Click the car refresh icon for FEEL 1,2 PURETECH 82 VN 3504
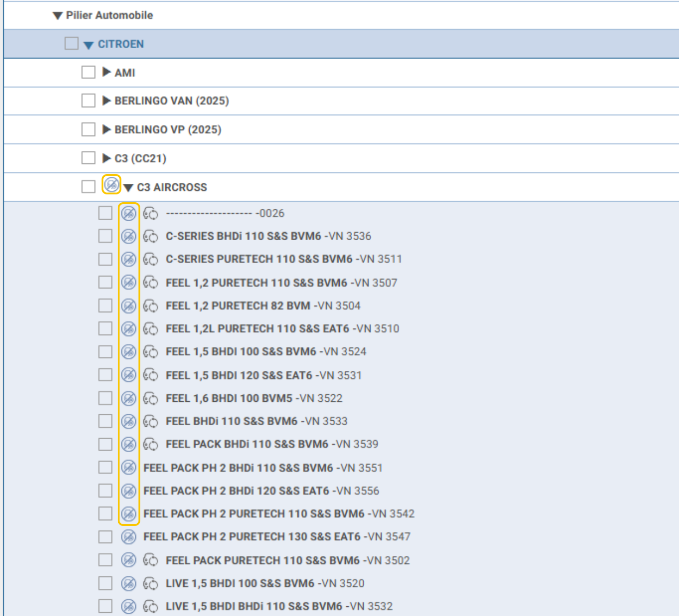The height and width of the screenshot is (616, 679). (150, 306)
